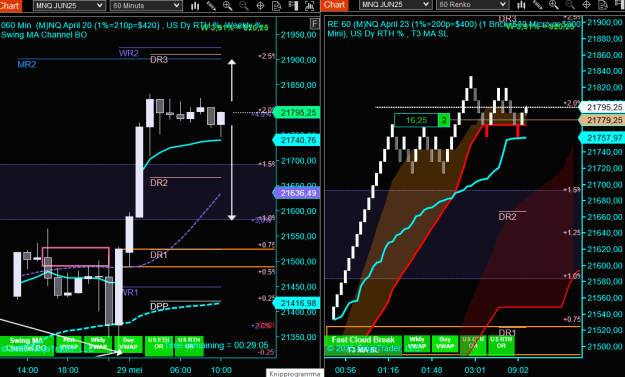Click the DR2 label on right Renko chart

tap(507, 217)
